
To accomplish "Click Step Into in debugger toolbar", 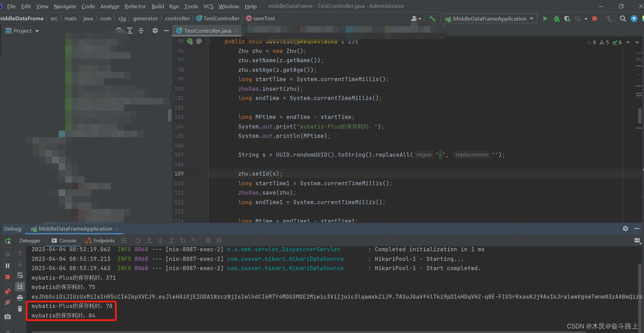I will pyautogui.click(x=149, y=240).
